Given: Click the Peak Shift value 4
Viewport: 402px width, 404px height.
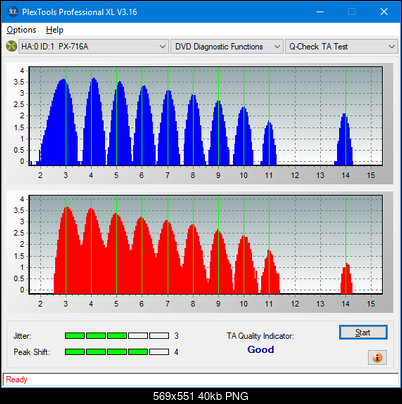Looking at the screenshot, I should coord(176,352).
